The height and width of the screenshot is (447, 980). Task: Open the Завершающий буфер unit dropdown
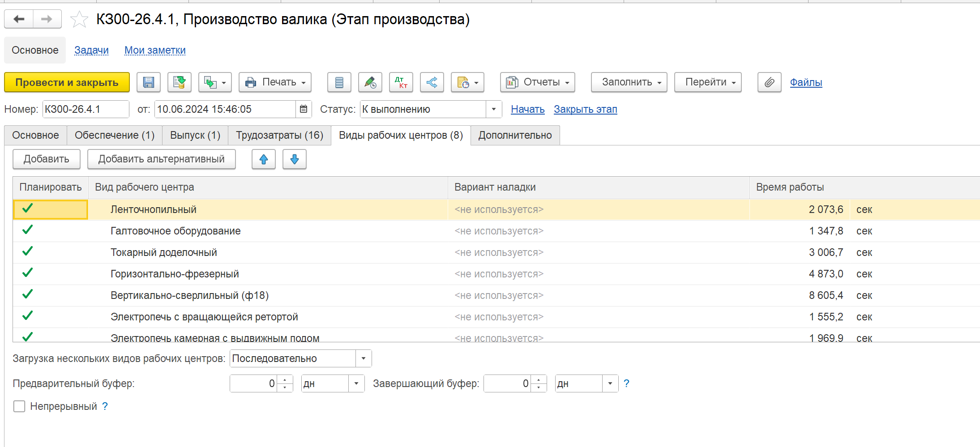(x=610, y=383)
